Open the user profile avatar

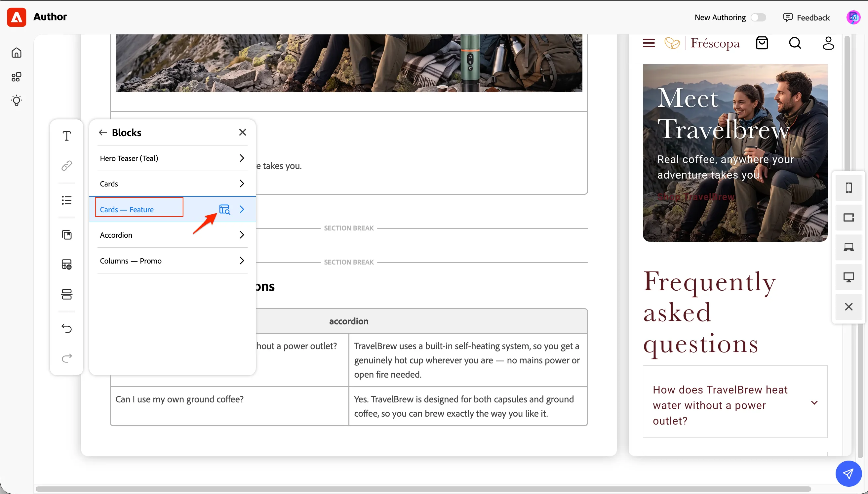853,17
